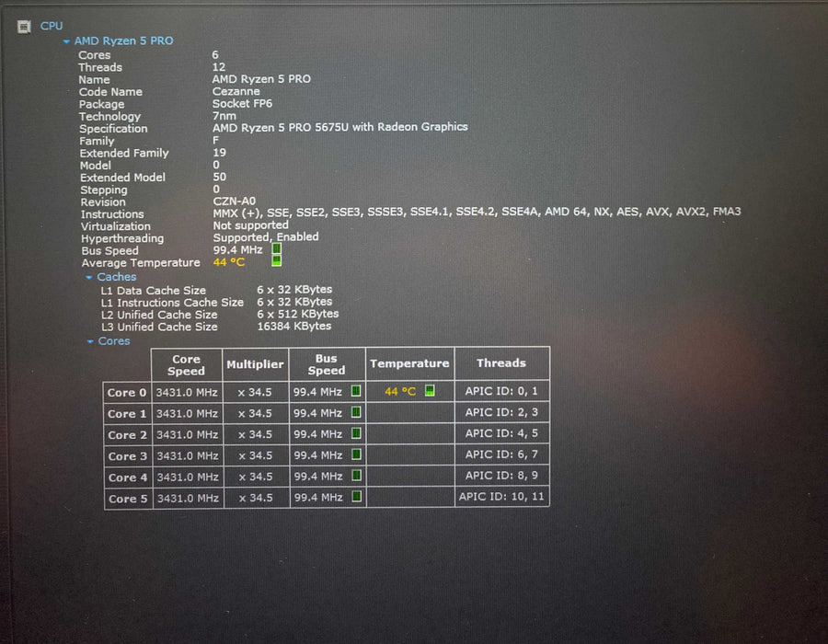This screenshot has width=828, height=644.
Task: Click Core 2 multiplier x 34.5
Action: pyautogui.click(x=255, y=434)
